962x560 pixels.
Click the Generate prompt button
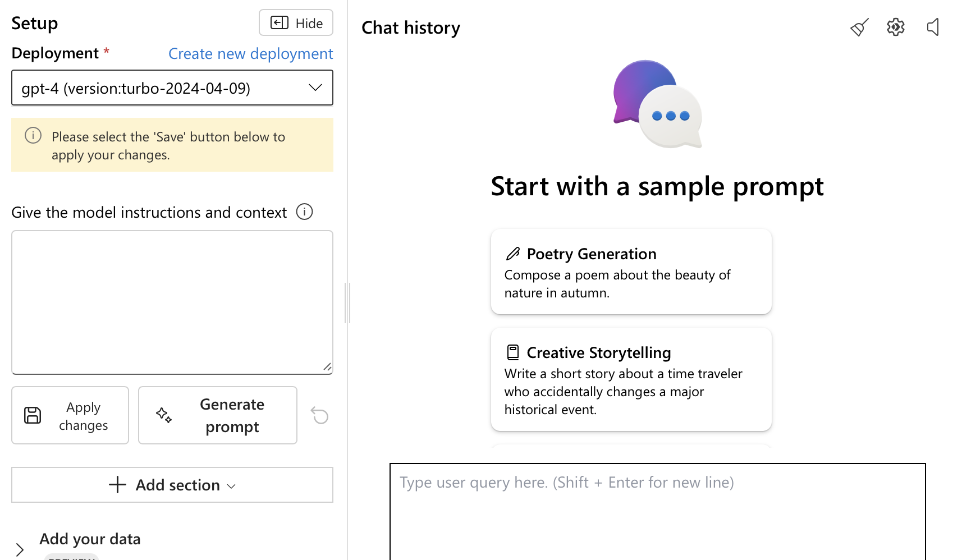tap(218, 415)
